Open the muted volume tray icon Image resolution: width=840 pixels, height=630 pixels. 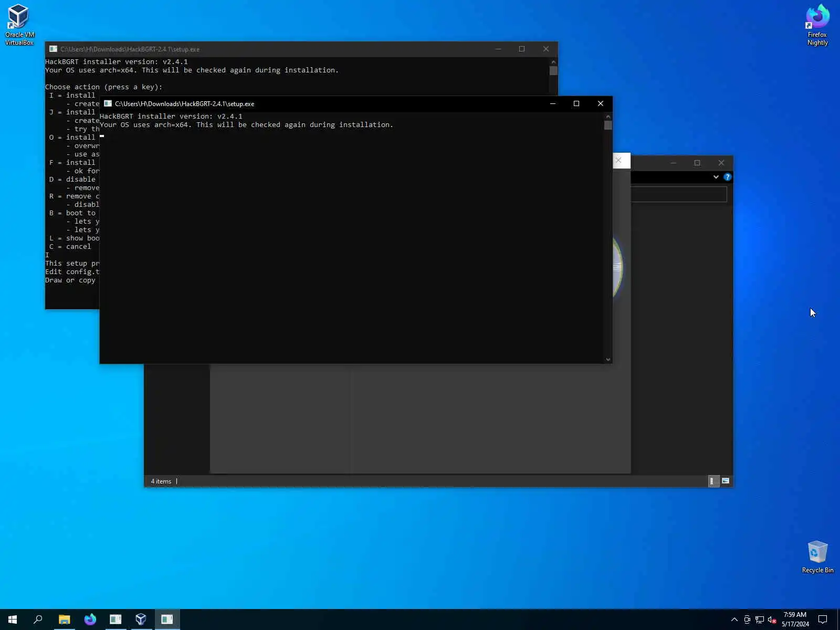772,619
